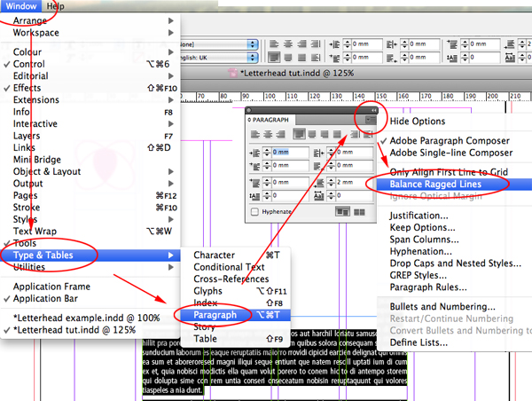The height and width of the screenshot is (401, 532).
Task: Click the 2 mm space after field in Paragraph panel
Action: coord(355,183)
